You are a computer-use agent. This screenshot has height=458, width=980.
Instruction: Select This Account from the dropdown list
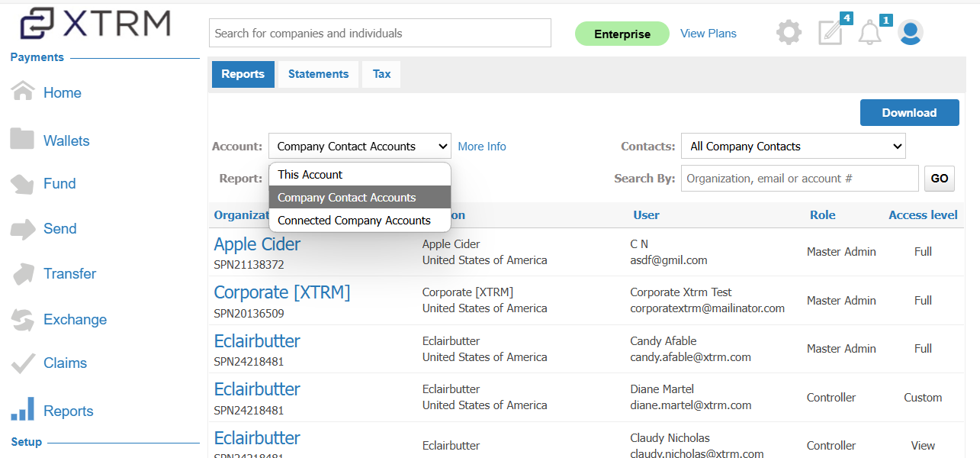360,174
